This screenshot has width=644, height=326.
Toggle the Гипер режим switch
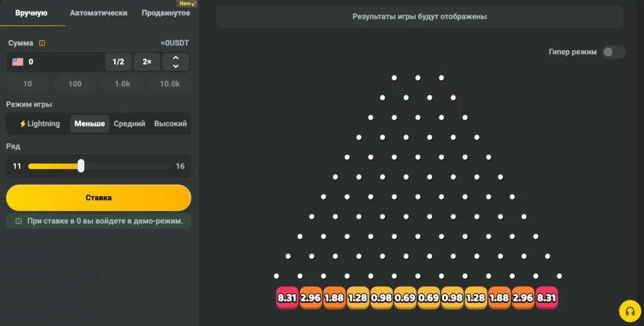(x=613, y=52)
